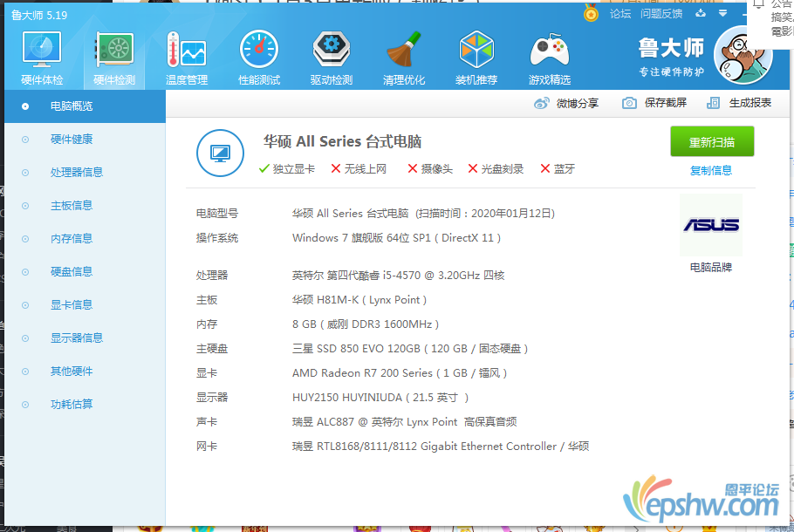Select 电脑概览 in the sidebar

pyautogui.click(x=86, y=106)
